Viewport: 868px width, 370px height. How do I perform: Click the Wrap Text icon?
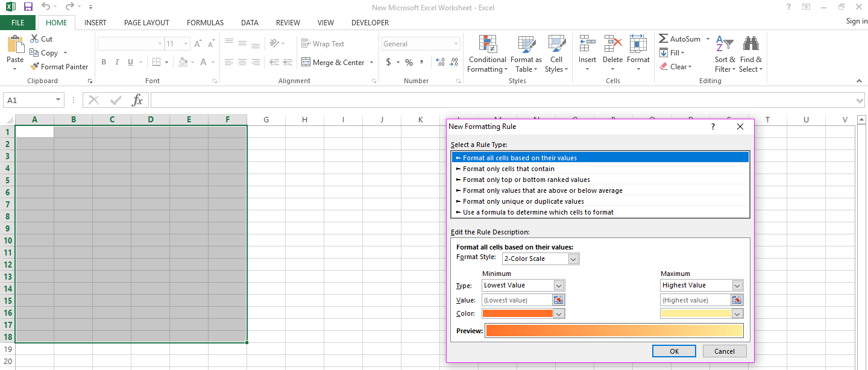(x=321, y=43)
